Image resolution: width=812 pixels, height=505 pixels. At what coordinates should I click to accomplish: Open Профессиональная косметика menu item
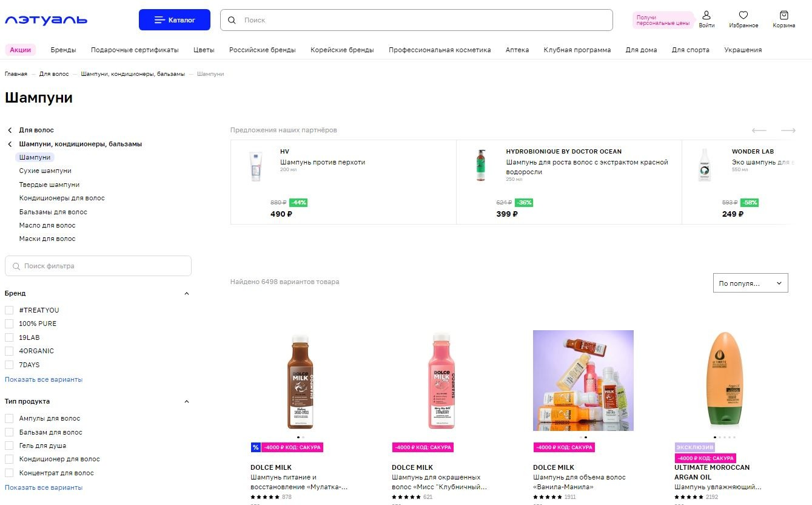click(x=440, y=50)
